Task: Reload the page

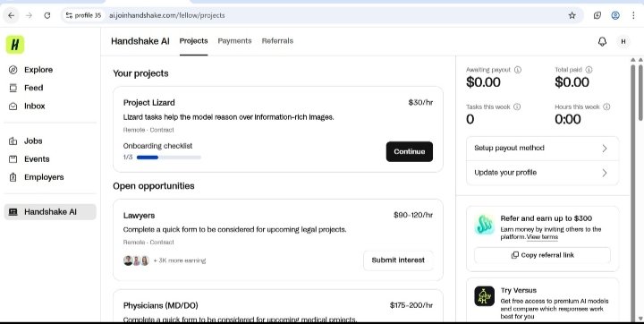Action: 47,15
